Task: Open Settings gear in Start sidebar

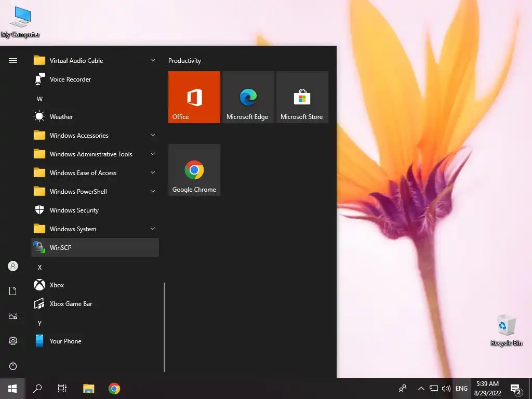Action: click(x=13, y=341)
